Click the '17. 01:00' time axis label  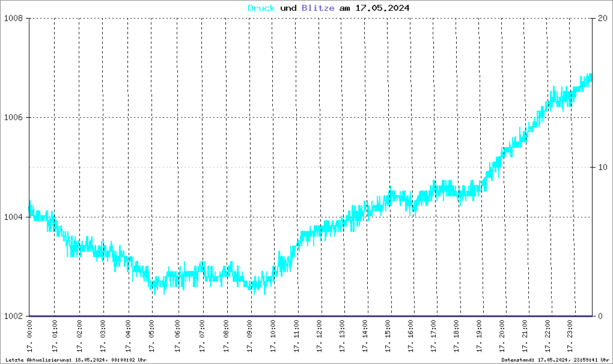click(55, 336)
